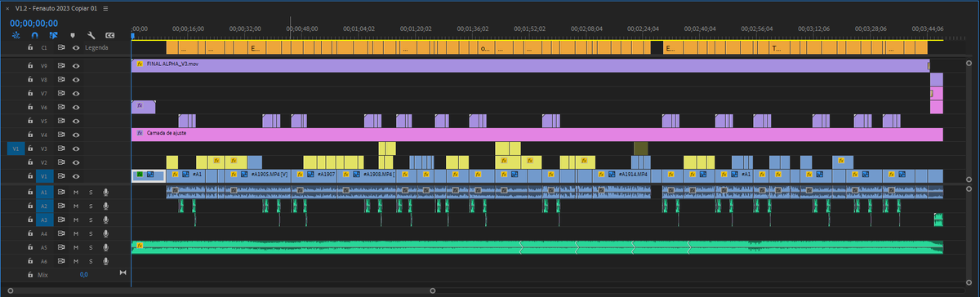Click the Mix volume value 0,0
Image resolution: width=980 pixels, height=297 pixels.
click(x=84, y=275)
